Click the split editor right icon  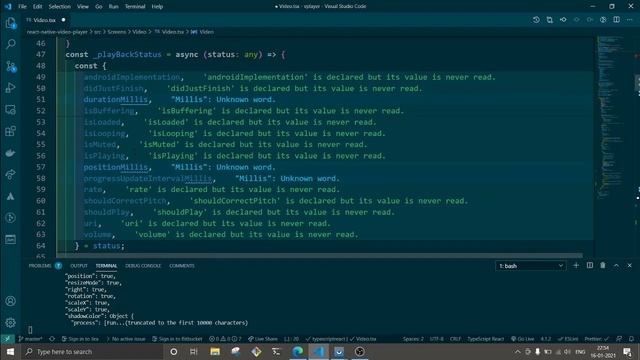click(616, 20)
